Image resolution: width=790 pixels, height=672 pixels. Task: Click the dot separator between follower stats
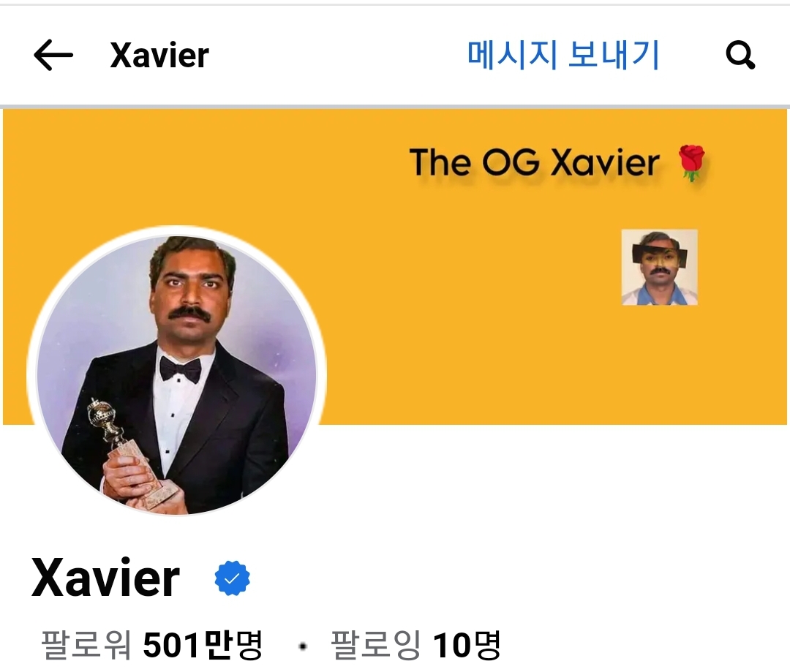303,646
